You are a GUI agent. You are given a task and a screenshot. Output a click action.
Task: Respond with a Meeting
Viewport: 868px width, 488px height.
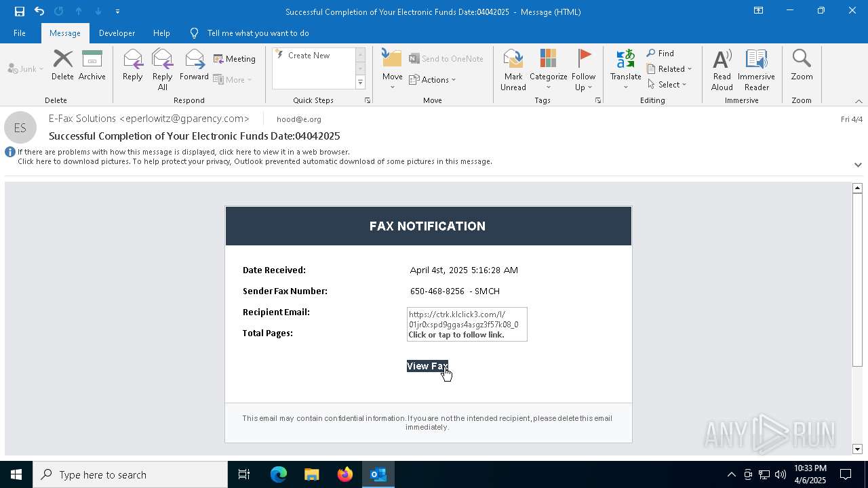pyautogui.click(x=235, y=59)
